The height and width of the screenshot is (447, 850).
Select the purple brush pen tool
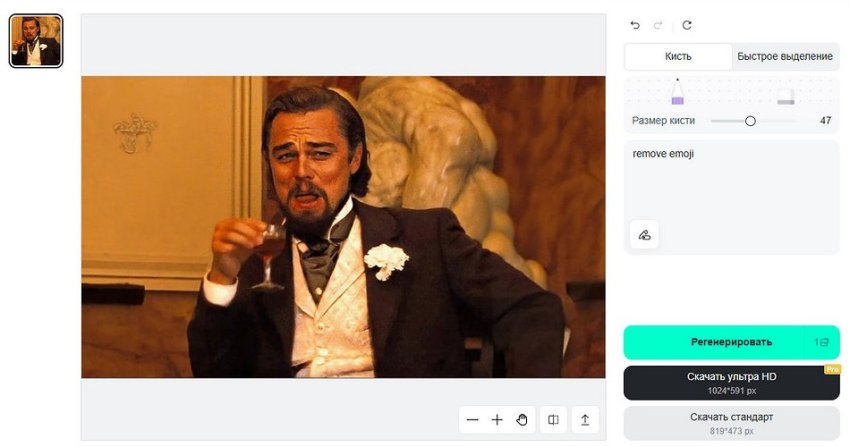coord(677,94)
